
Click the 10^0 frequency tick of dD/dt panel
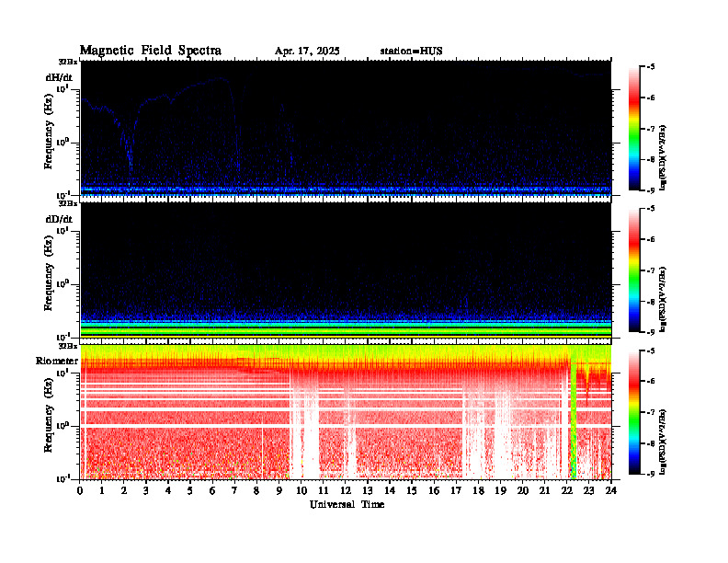coord(63,283)
